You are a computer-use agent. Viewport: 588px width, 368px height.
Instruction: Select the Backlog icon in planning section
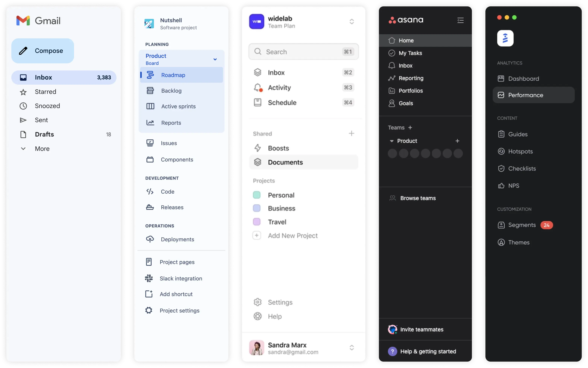point(150,90)
